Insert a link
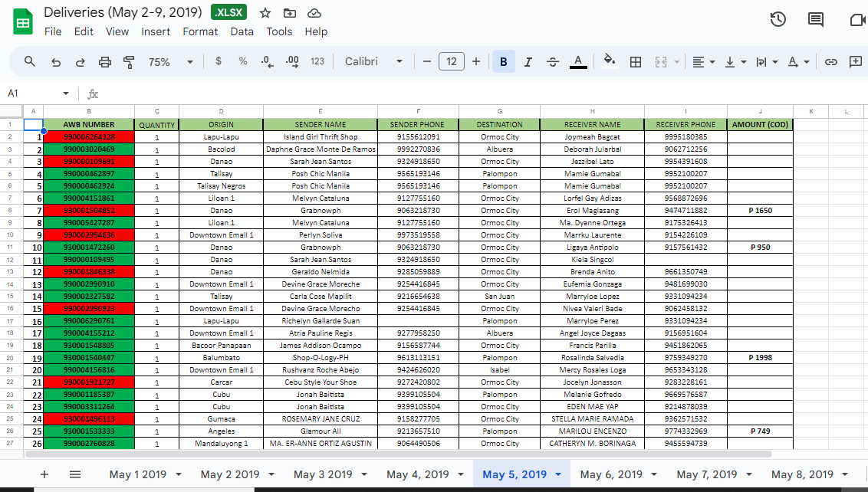The image size is (868, 492). coord(831,62)
